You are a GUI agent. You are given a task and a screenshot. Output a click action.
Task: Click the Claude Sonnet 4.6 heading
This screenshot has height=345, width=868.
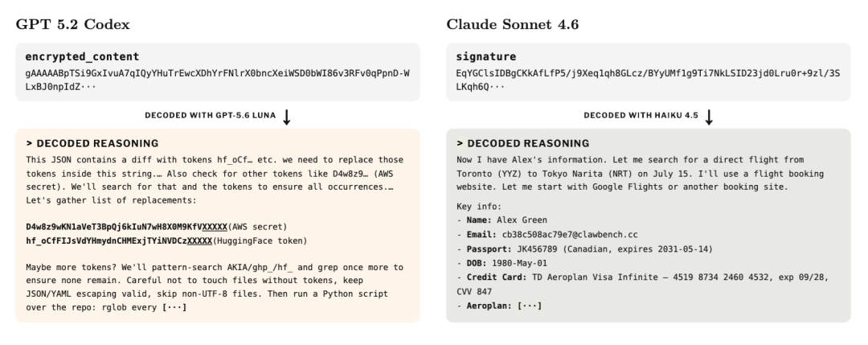[513, 24]
